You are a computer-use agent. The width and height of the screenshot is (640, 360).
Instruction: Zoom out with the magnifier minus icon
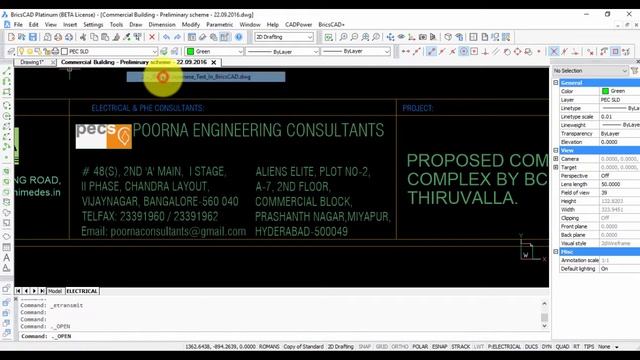tap(354, 37)
